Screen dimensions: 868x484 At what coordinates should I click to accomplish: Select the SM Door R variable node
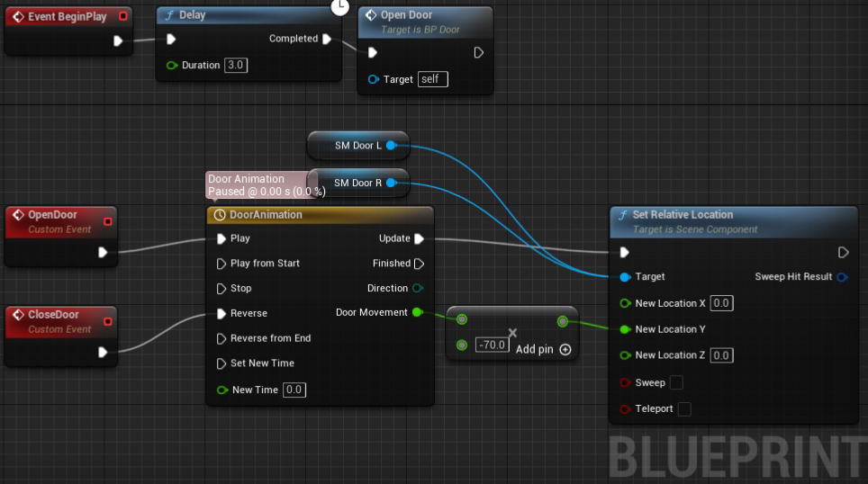(x=358, y=183)
